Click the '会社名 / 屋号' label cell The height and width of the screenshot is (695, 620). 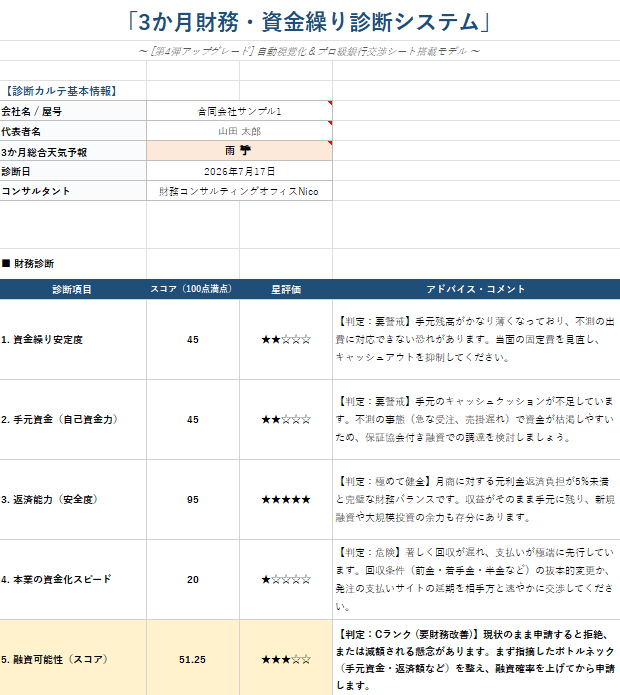(73, 111)
